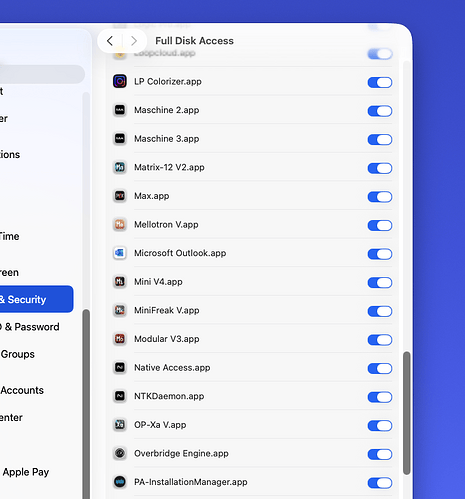This screenshot has width=465, height=499.
Task: Toggle PA-InstallationManager.app access switch
Action: pyautogui.click(x=380, y=483)
